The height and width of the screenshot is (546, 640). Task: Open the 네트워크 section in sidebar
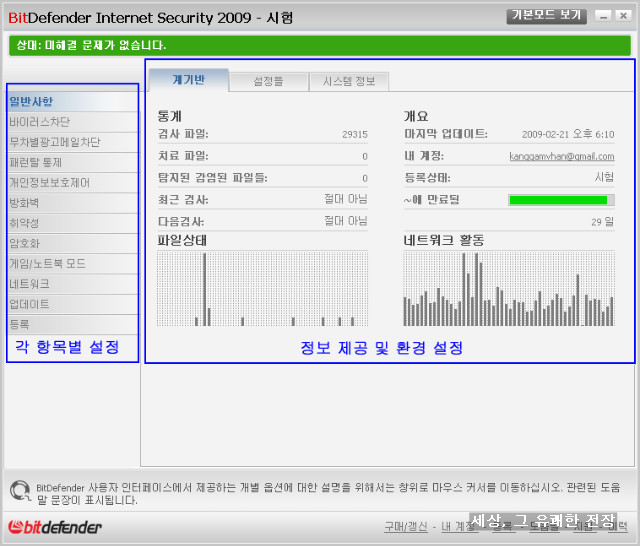point(73,284)
